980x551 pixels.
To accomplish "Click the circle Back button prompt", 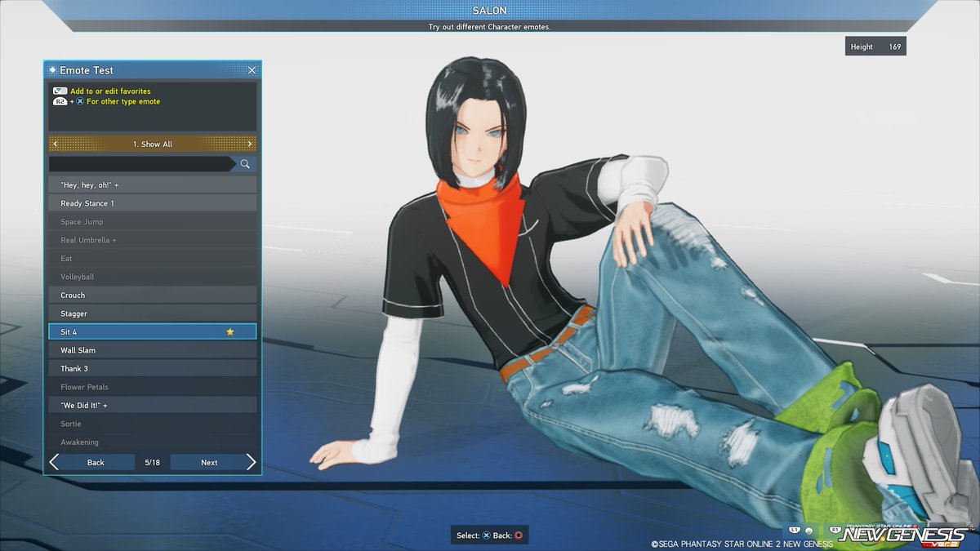I will coord(518,535).
